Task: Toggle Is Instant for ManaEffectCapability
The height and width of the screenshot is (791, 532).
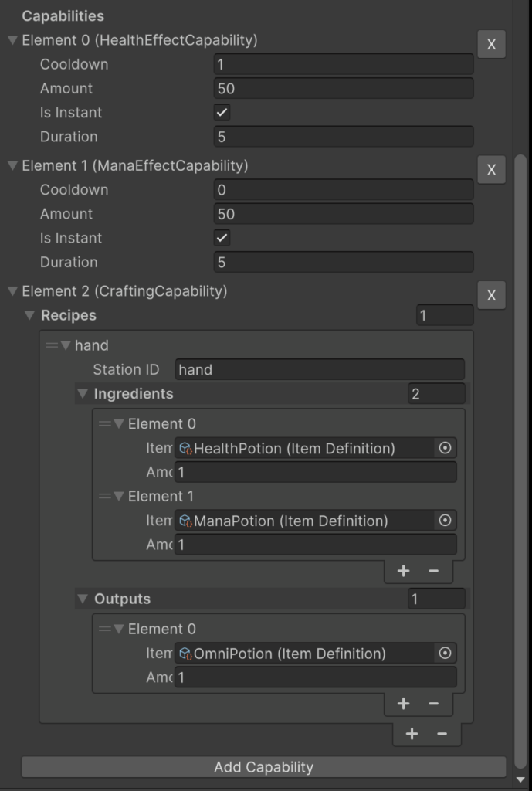Action: [222, 238]
